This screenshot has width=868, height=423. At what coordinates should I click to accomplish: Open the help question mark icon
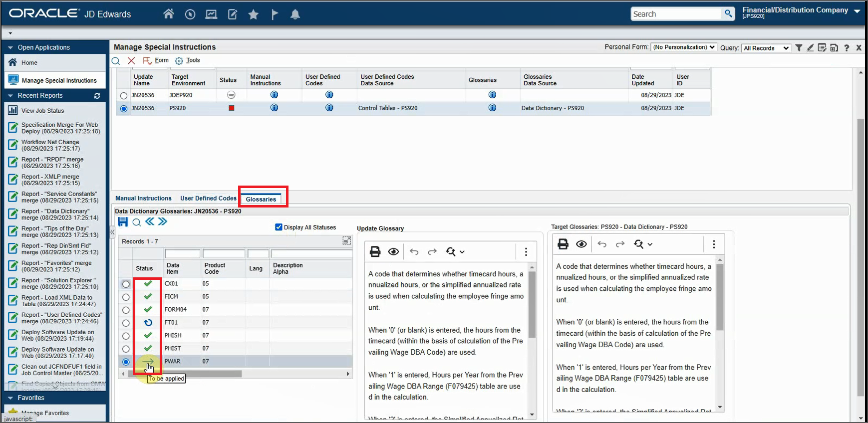[x=847, y=48]
